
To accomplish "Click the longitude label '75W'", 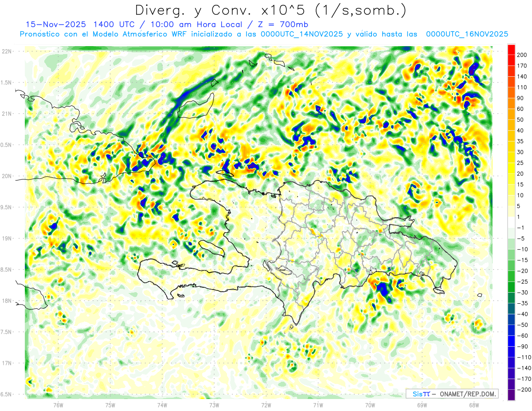I will coord(110,405).
